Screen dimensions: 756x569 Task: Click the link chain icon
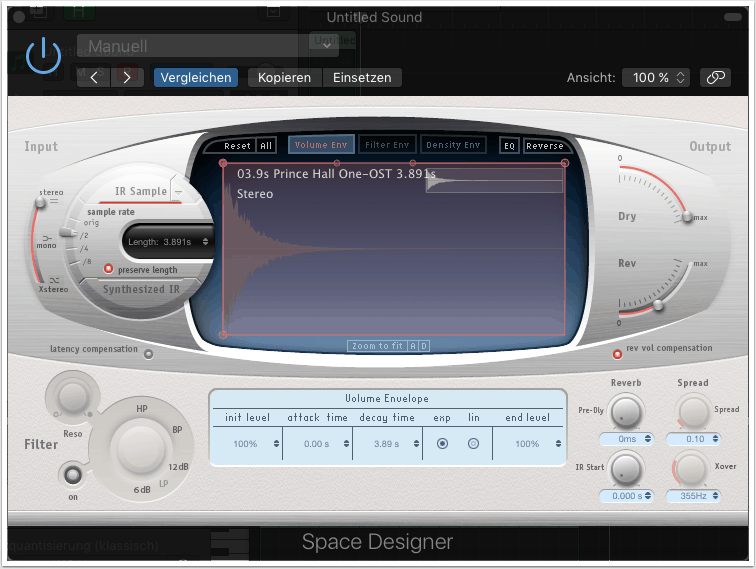point(714,77)
